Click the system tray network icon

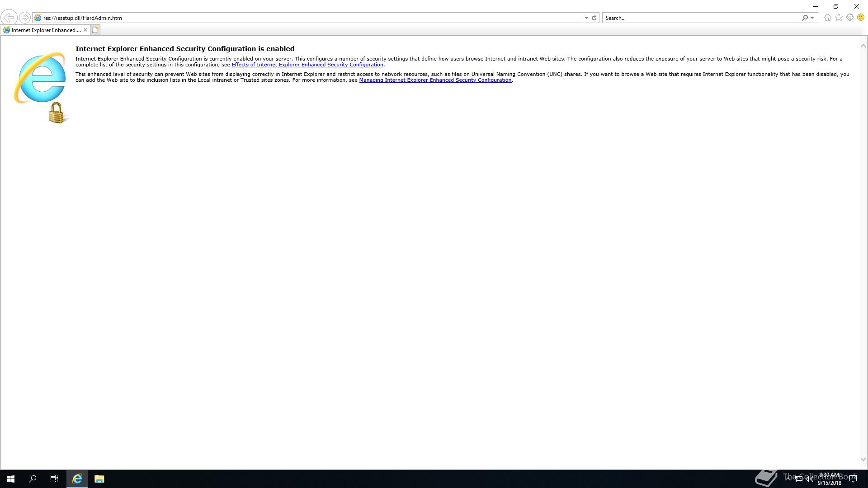(799, 479)
